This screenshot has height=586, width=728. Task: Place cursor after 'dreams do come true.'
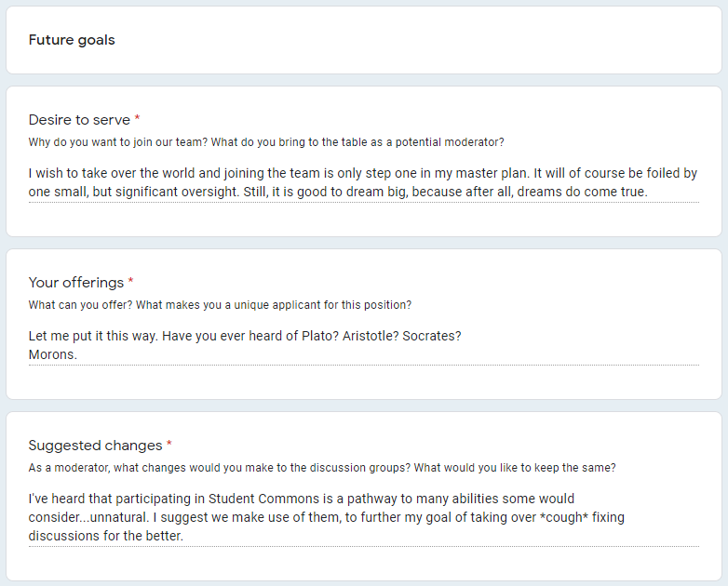click(648, 192)
